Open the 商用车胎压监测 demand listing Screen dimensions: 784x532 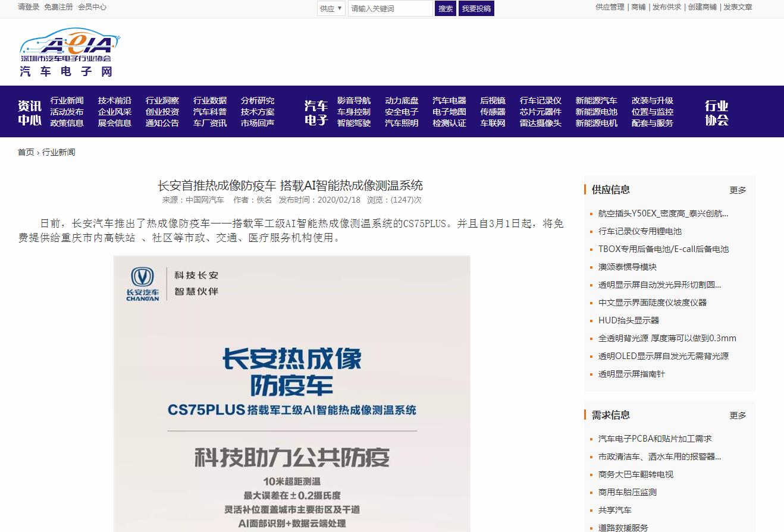pyautogui.click(x=628, y=492)
